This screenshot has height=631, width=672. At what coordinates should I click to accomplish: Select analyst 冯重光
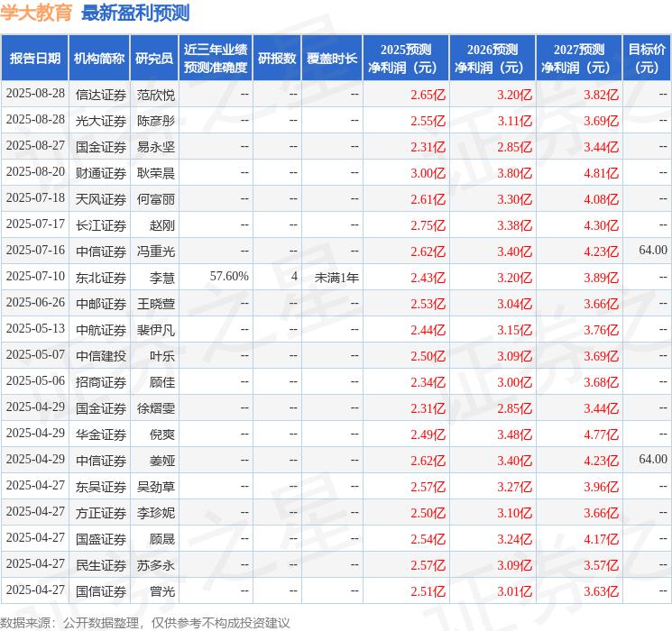156,251
